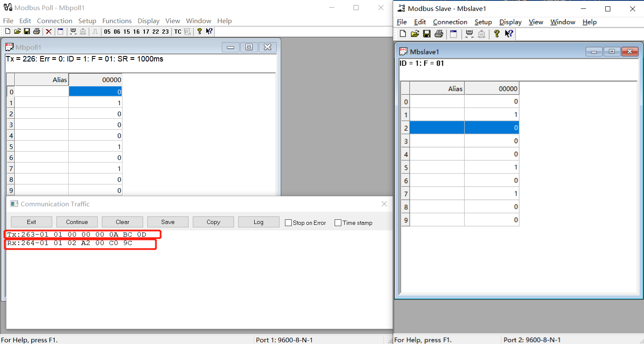Close the Communication Traffic panel

[x=384, y=204]
